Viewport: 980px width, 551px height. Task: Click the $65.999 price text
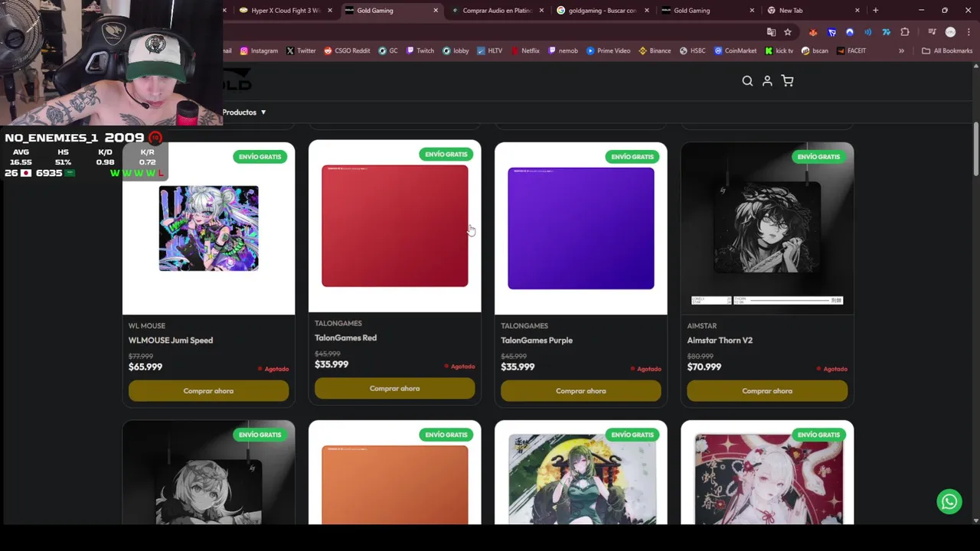tap(145, 367)
